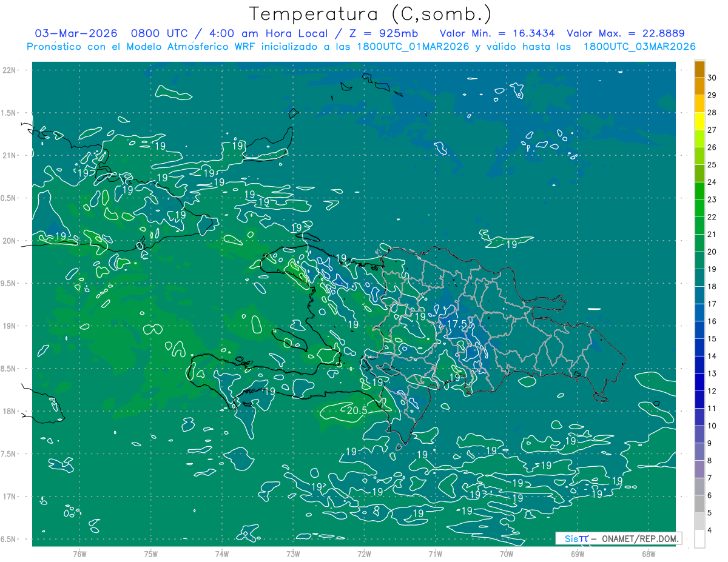The height and width of the screenshot is (562, 728).
Task: Click the color scale label '29'
Action: pos(712,96)
